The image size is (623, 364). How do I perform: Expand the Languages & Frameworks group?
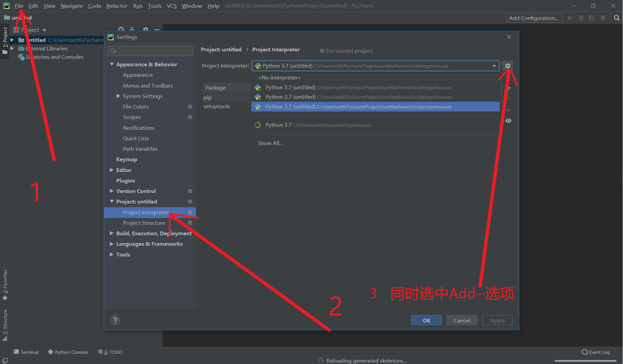click(112, 244)
